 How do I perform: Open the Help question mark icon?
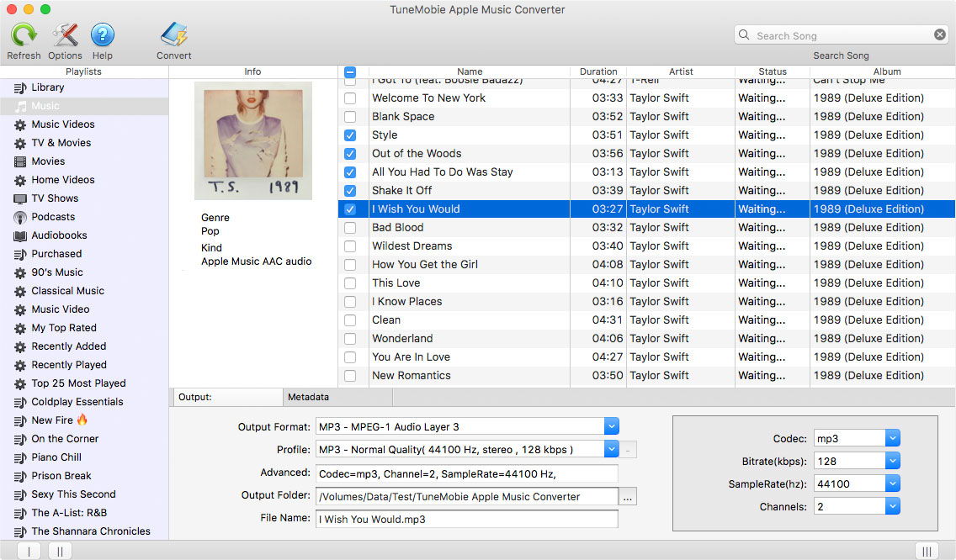pos(103,34)
